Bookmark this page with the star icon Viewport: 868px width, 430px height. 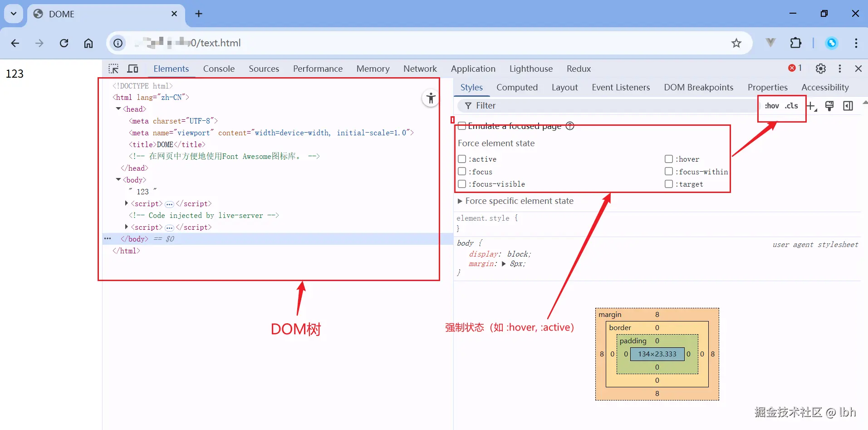(736, 43)
